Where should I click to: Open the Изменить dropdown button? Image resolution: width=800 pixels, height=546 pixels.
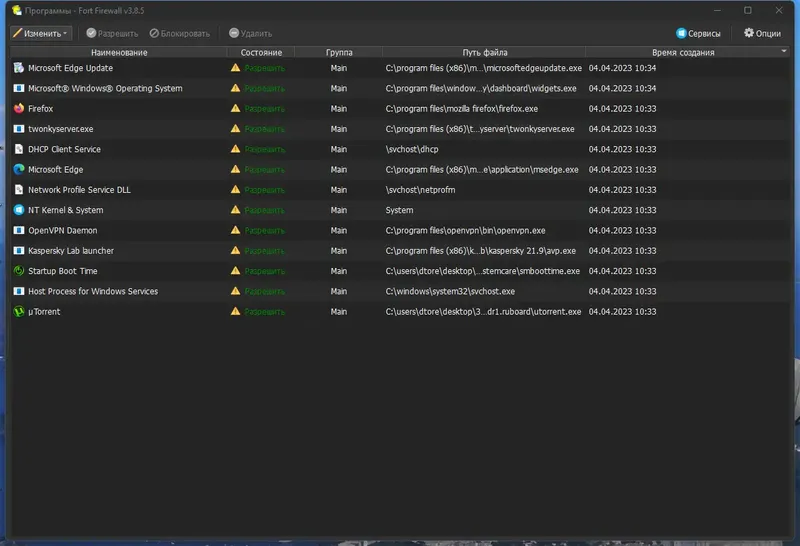[41, 33]
